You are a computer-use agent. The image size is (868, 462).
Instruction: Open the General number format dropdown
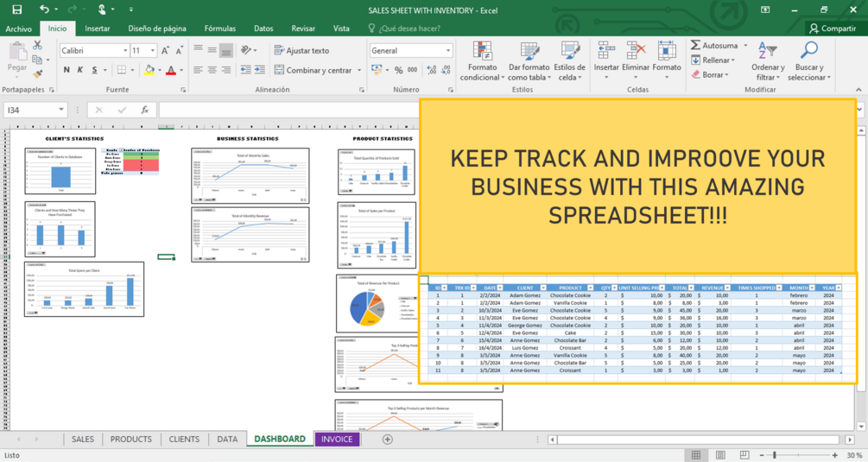tap(448, 50)
